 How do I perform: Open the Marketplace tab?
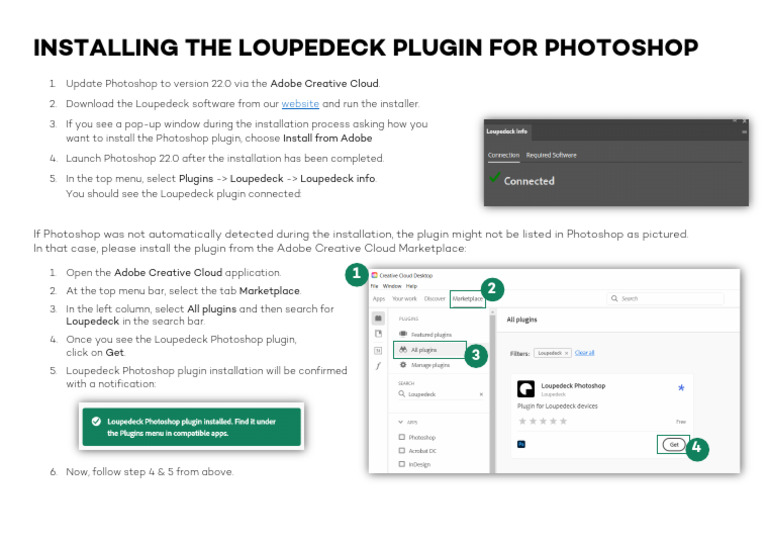467,298
